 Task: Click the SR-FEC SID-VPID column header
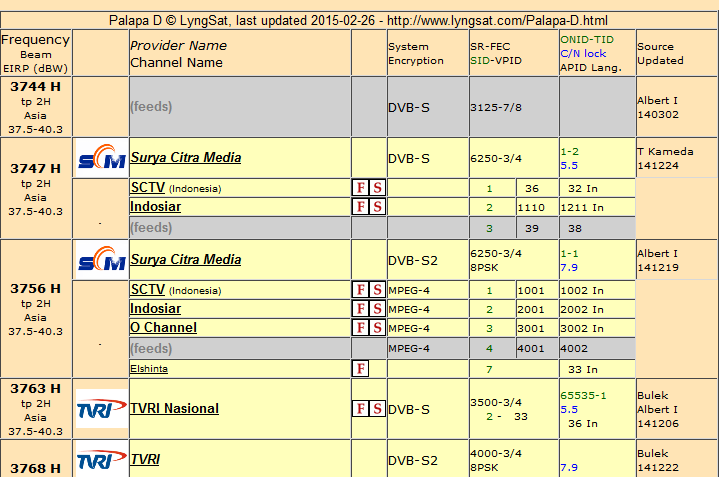[514, 53]
